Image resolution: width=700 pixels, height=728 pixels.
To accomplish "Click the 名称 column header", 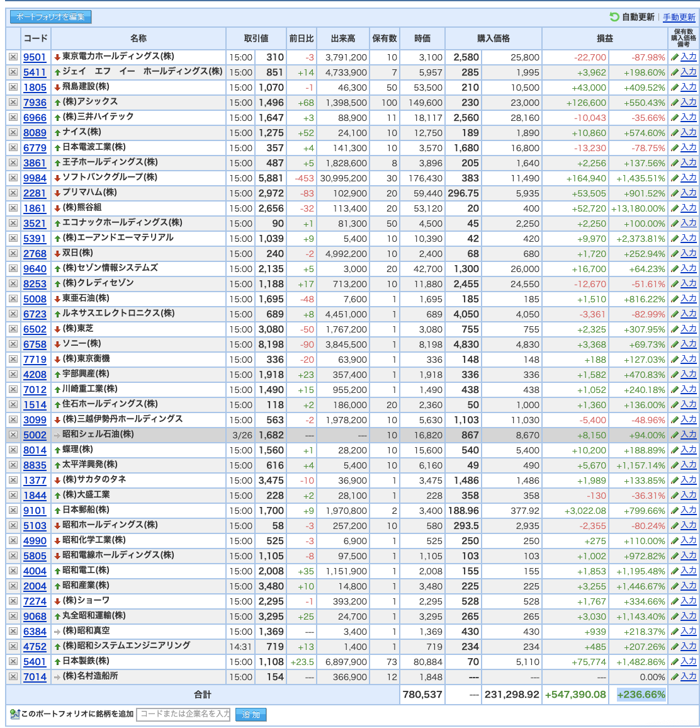I will [138, 38].
